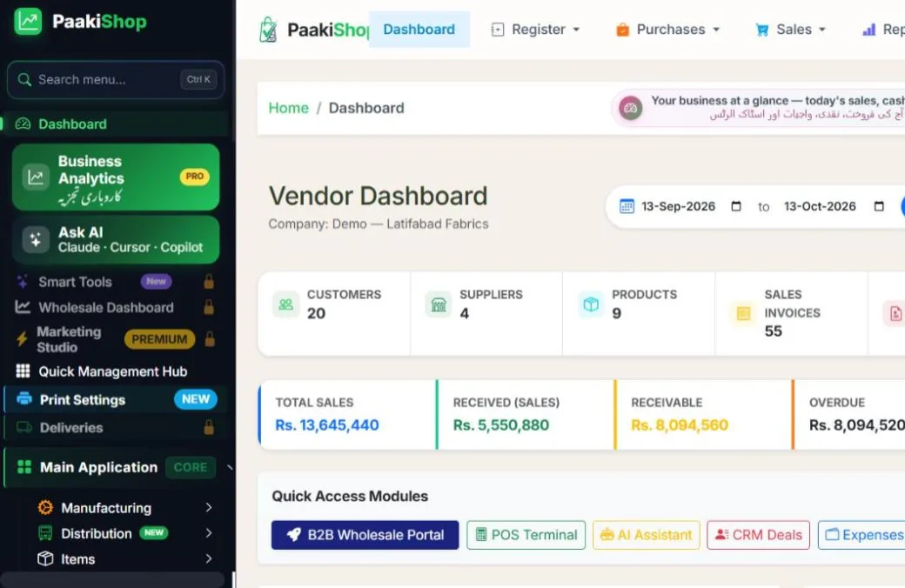Click the Dashboard gauge icon in sidebar
This screenshot has width=905, height=588.
23,124
